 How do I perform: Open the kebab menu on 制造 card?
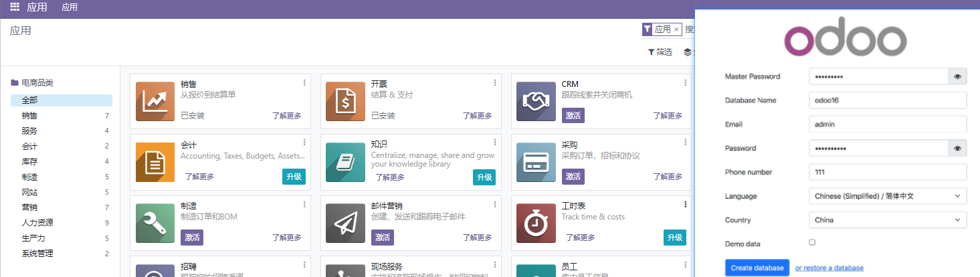(x=304, y=204)
